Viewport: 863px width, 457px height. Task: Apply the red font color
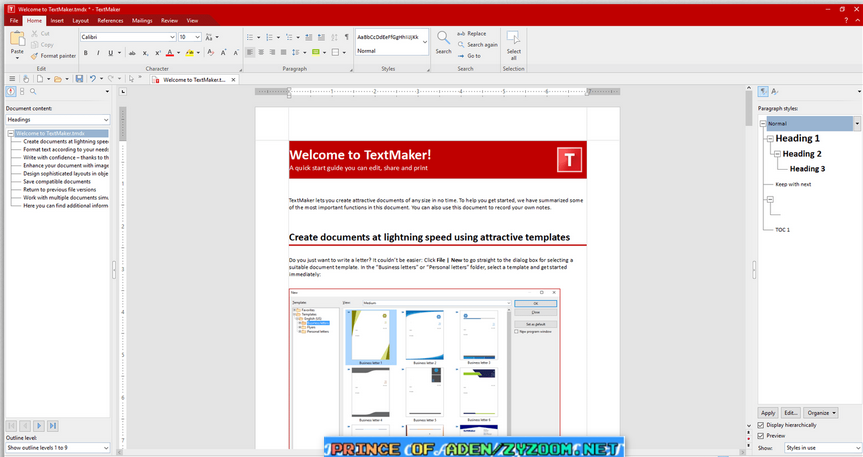tap(170, 53)
